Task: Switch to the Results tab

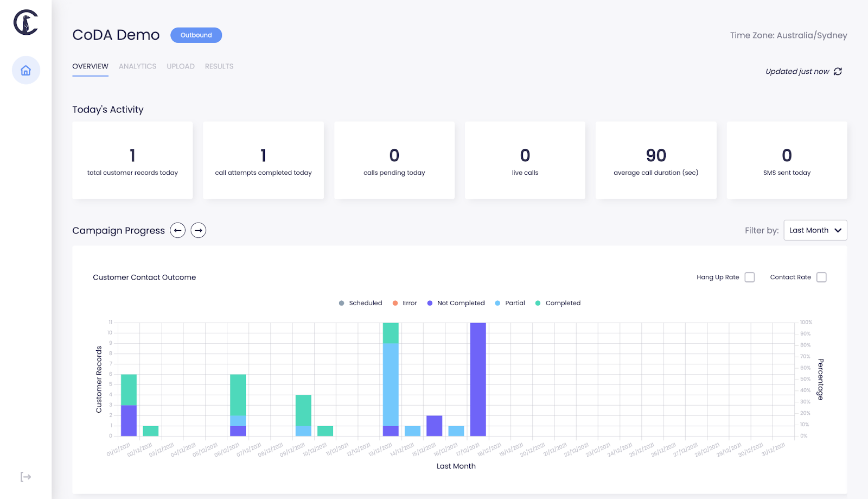Action: (x=219, y=66)
